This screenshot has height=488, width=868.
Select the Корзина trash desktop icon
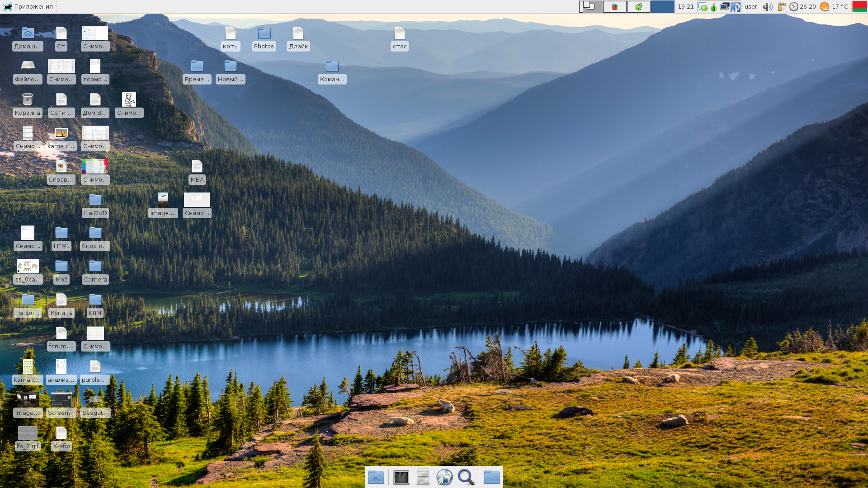pyautogui.click(x=28, y=99)
